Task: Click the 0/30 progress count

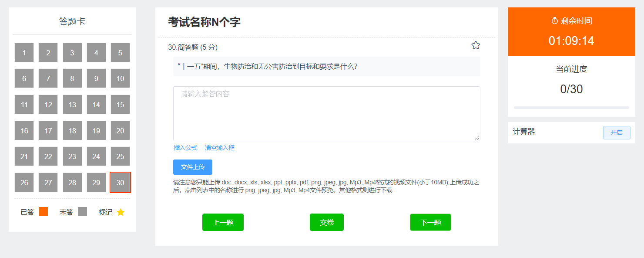Action: tap(571, 89)
